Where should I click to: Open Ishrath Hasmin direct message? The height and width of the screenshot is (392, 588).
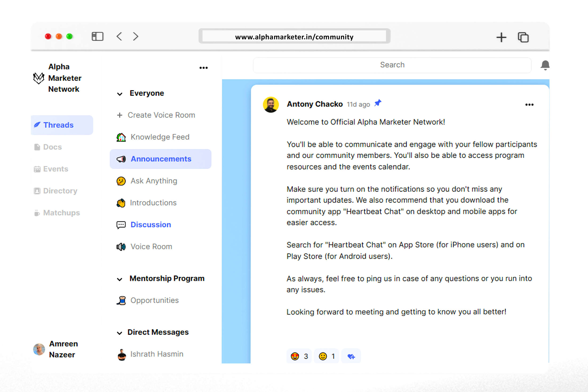click(x=156, y=354)
